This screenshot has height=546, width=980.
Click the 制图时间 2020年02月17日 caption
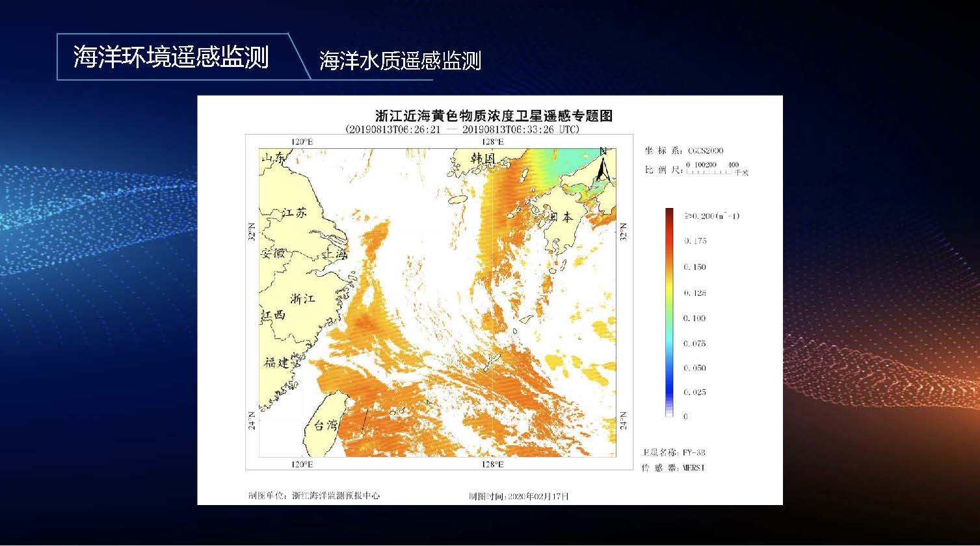pos(519,497)
